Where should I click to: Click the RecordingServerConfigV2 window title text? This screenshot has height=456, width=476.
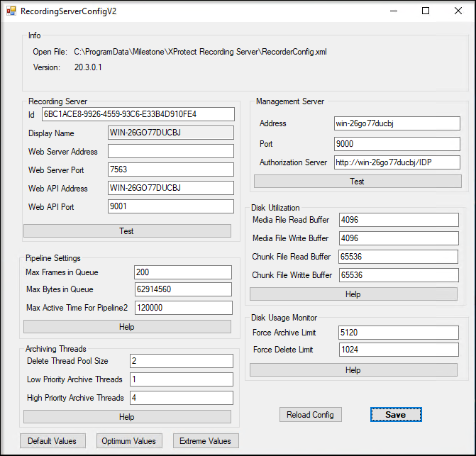click(68, 11)
